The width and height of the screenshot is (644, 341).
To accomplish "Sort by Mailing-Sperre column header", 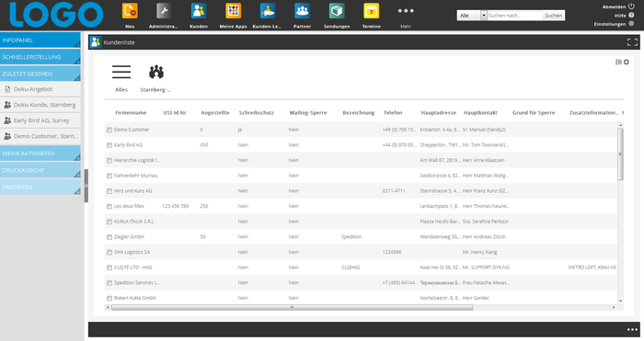I will (308, 112).
